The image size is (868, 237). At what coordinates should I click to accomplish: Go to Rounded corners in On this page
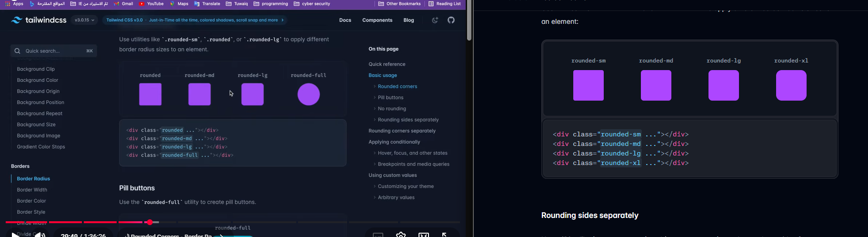coord(398,86)
